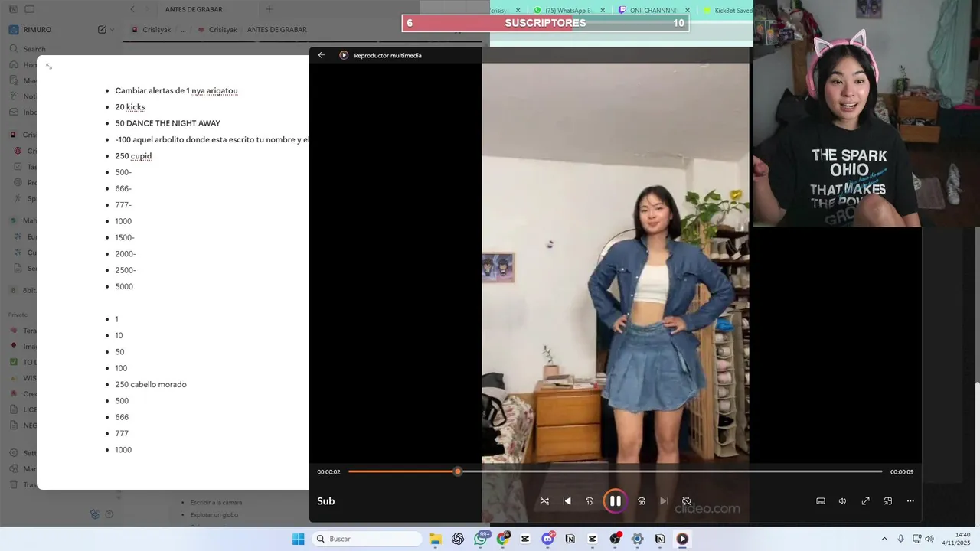Open Settings gear from taskbar

coord(637,539)
